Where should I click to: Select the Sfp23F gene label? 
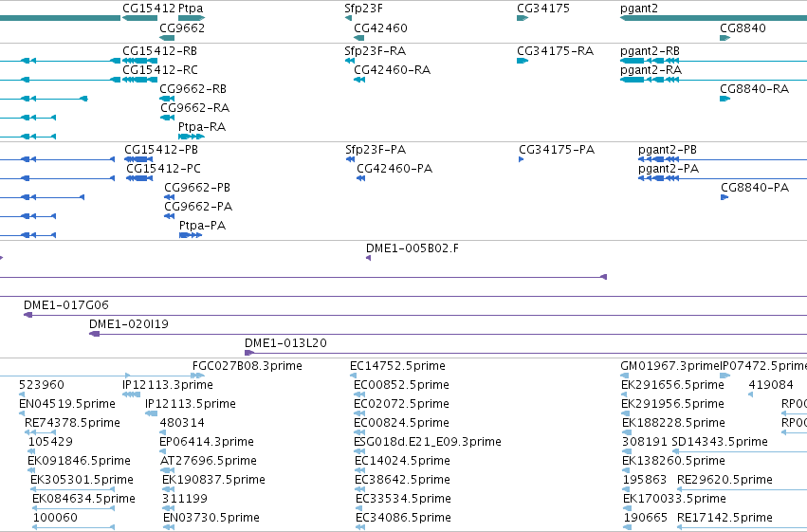point(364,9)
